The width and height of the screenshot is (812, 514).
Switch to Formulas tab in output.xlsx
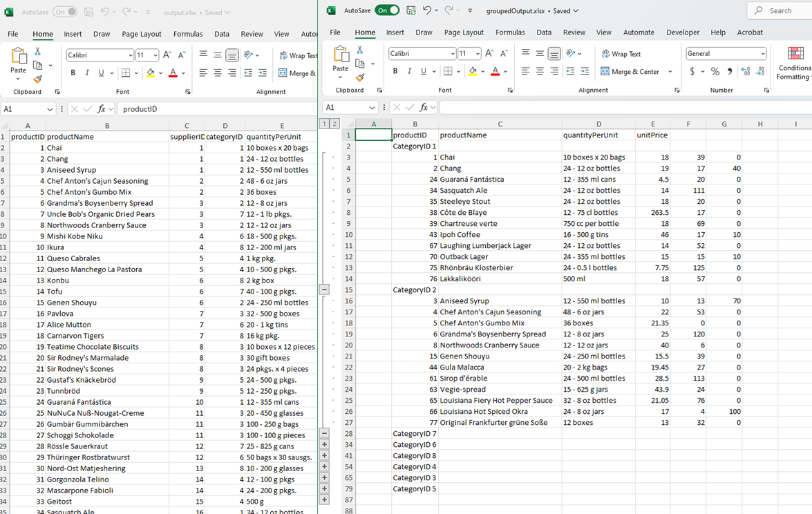(188, 34)
